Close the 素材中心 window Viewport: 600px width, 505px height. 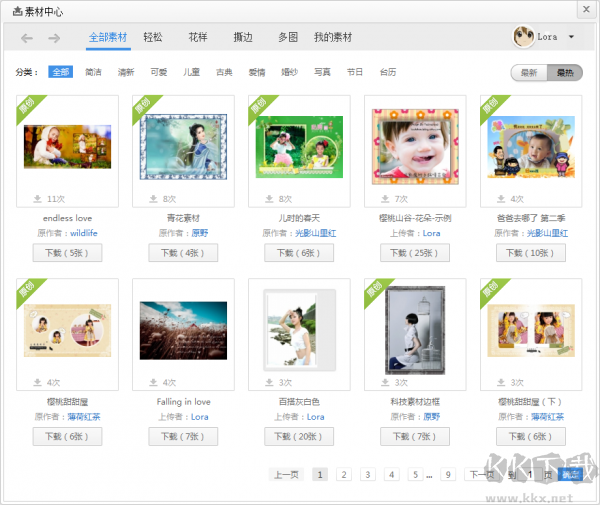click(586, 9)
